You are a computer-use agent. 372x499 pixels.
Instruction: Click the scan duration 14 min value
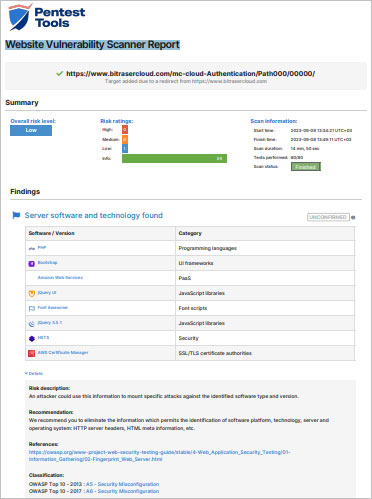coord(305,148)
